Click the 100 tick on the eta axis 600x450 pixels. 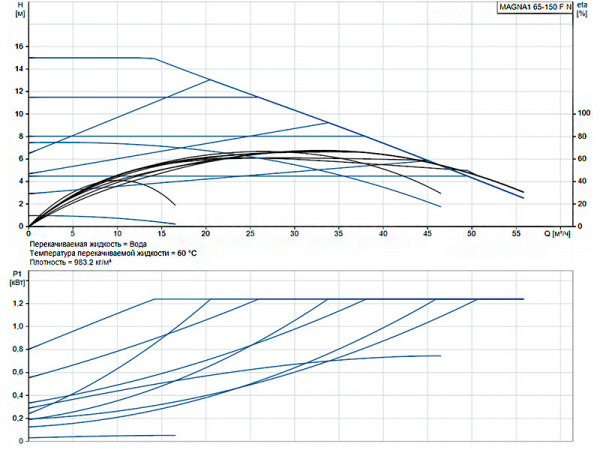coord(583,114)
